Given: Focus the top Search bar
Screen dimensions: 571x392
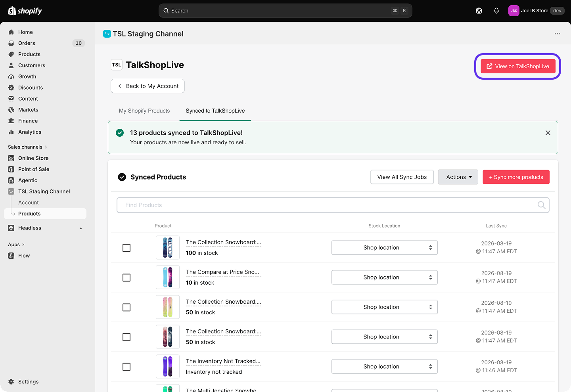Looking at the screenshot, I should tap(285, 11).
